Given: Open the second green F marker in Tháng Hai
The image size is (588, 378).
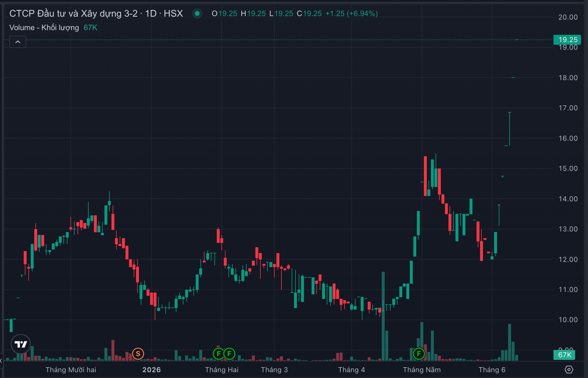Looking at the screenshot, I should 229,354.
